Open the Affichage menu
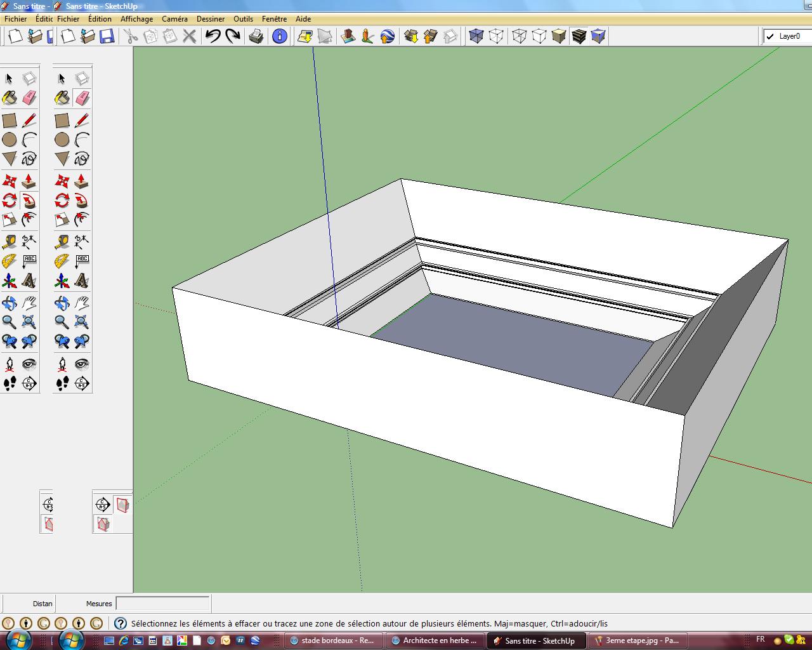The width and height of the screenshot is (812, 650). coord(136,19)
